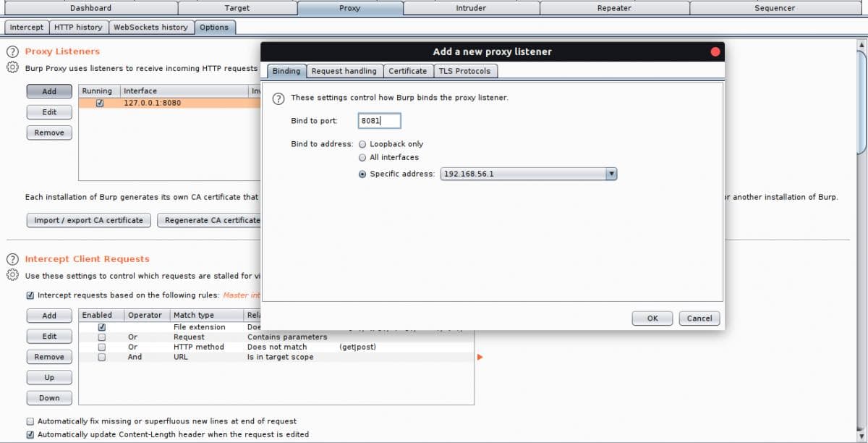Open the Proxy Listeners gear settings icon

point(12,68)
